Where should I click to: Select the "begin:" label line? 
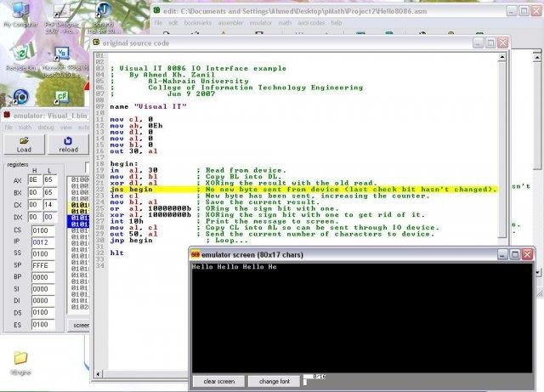point(124,163)
